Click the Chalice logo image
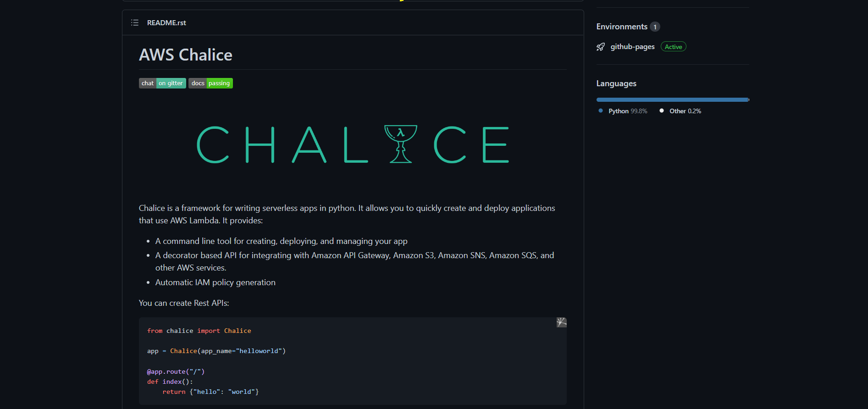The width and height of the screenshot is (868, 409). click(353, 144)
